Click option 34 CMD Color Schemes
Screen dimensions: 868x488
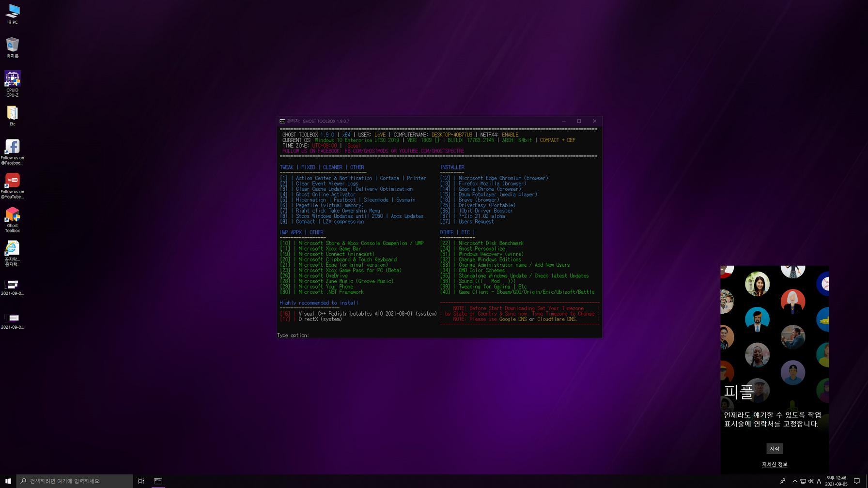pos(472,271)
